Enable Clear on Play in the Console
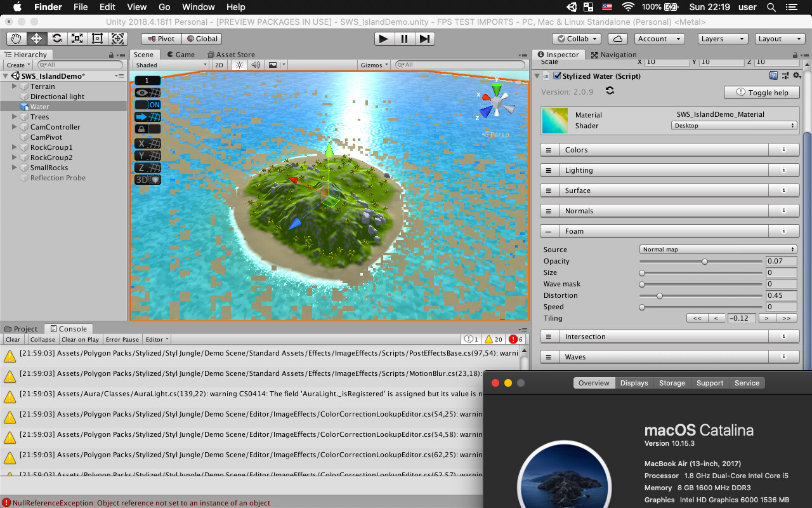Image resolution: width=812 pixels, height=508 pixels. [x=80, y=339]
